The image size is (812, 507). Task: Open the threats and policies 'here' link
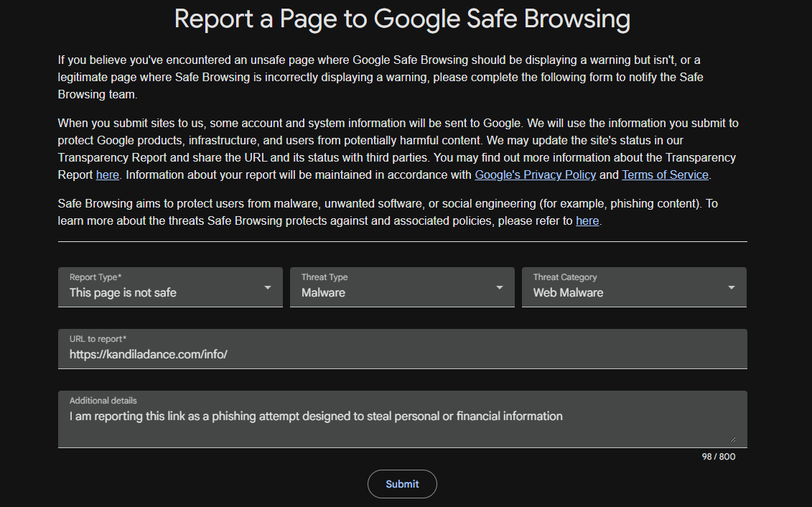tap(587, 221)
